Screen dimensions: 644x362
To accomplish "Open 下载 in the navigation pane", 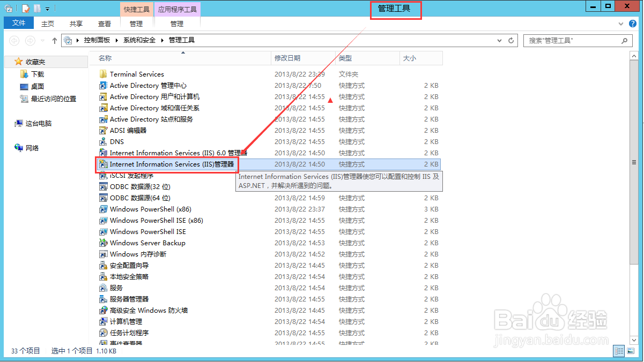I will (38, 74).
